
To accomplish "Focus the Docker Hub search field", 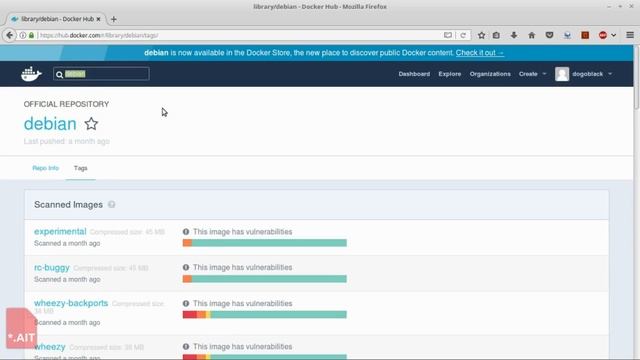I will coord(101,74).
